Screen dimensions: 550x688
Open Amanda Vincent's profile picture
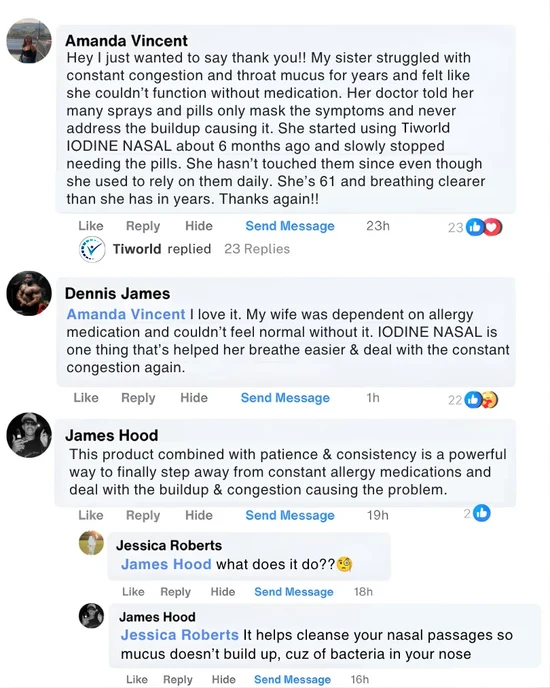[x=29, y=41]
